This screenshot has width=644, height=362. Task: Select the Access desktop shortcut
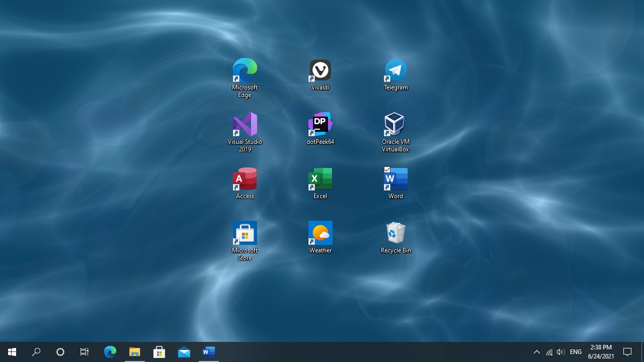245,184
